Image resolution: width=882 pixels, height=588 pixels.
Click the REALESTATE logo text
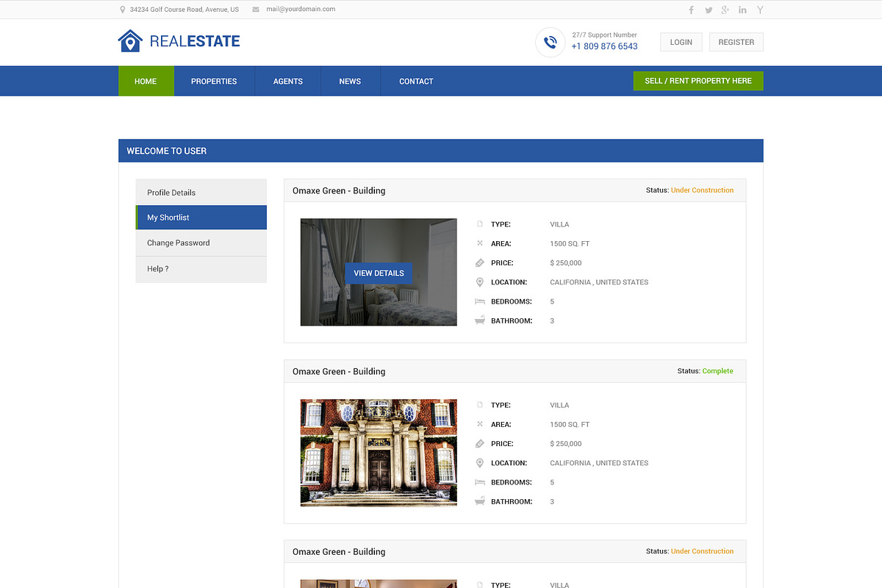click(x=195, y=41)
